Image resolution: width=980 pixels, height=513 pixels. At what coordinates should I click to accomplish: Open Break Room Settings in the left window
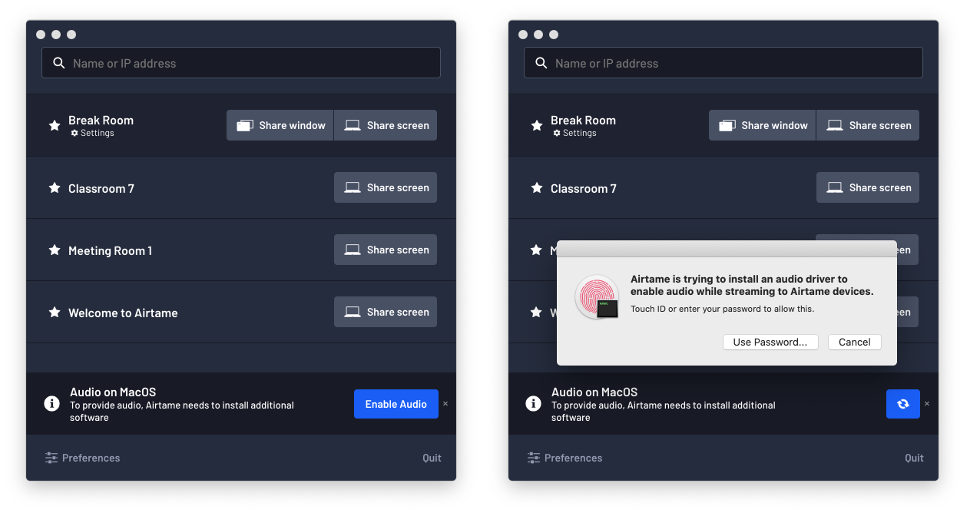pos(92,133)
